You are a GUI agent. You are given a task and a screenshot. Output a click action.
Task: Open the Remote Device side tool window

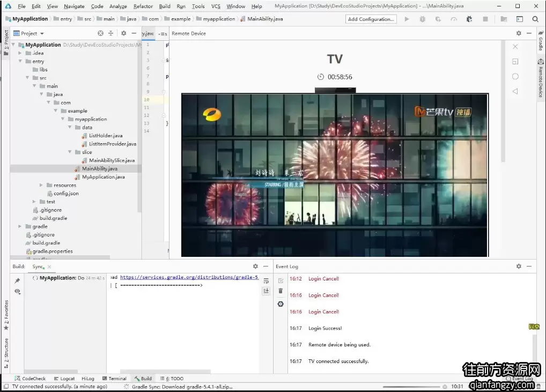point(541,78)
